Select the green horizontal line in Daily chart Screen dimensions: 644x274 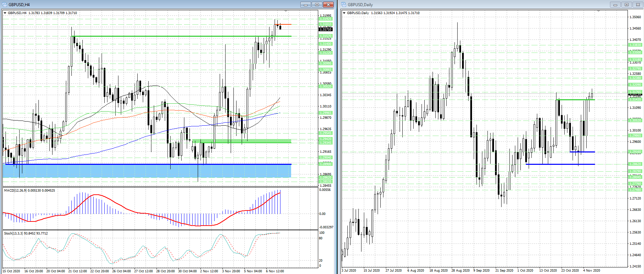(575, 100)
